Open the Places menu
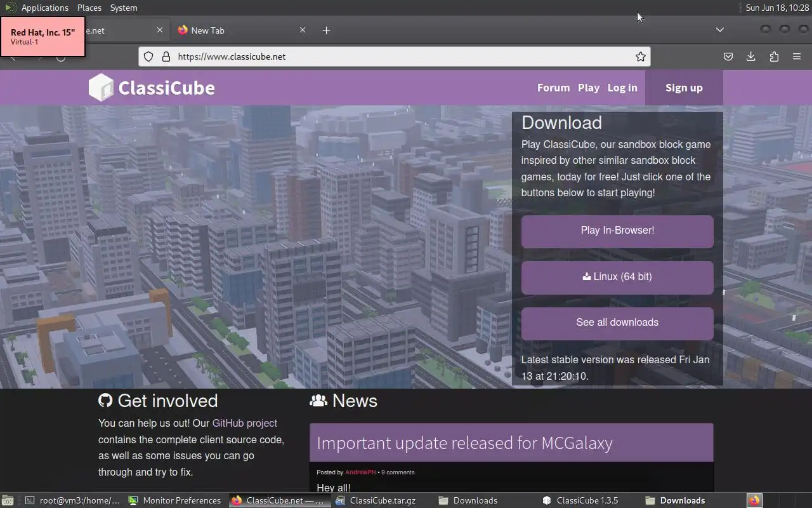812x508 pixels. point(89,8)
